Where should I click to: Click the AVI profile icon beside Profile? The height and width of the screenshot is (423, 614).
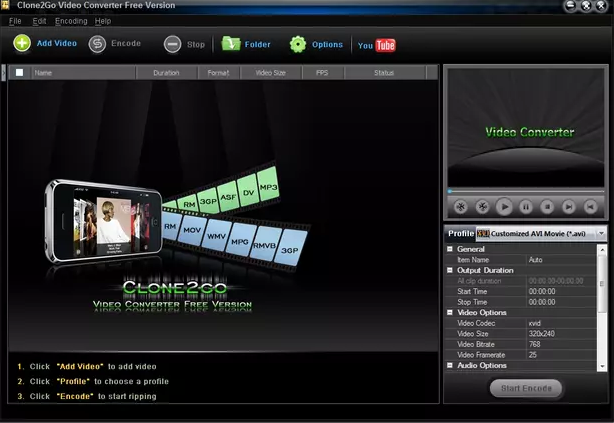(483, 233)
